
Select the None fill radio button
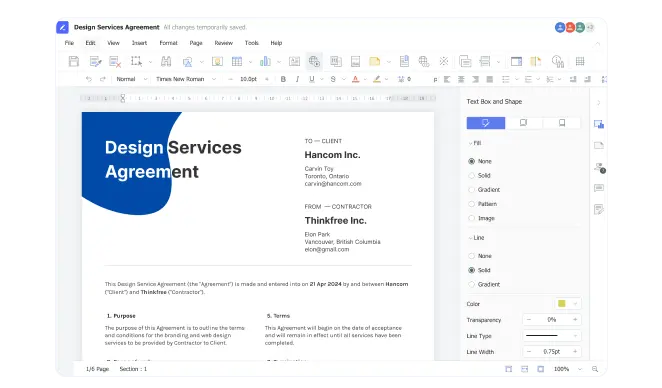coord(472,161)
